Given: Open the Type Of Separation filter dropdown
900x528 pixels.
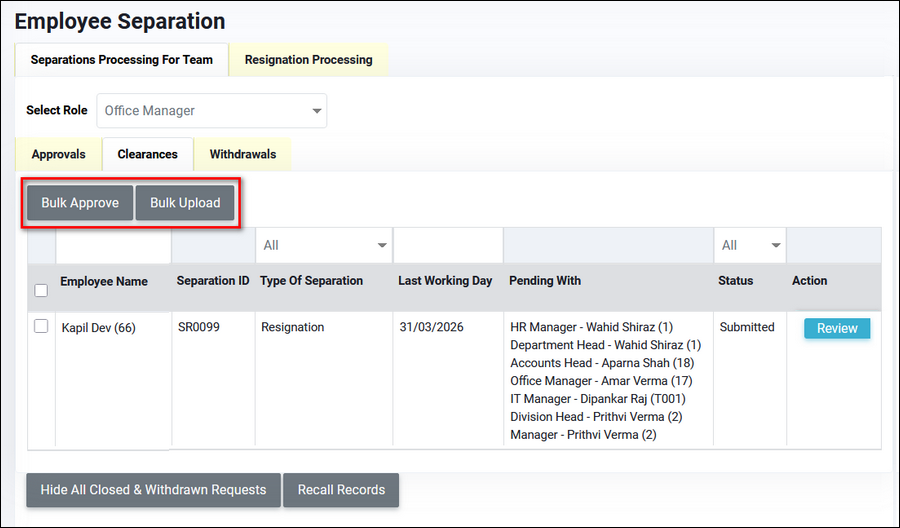Looking at the screenshot, I should point(324,245).
